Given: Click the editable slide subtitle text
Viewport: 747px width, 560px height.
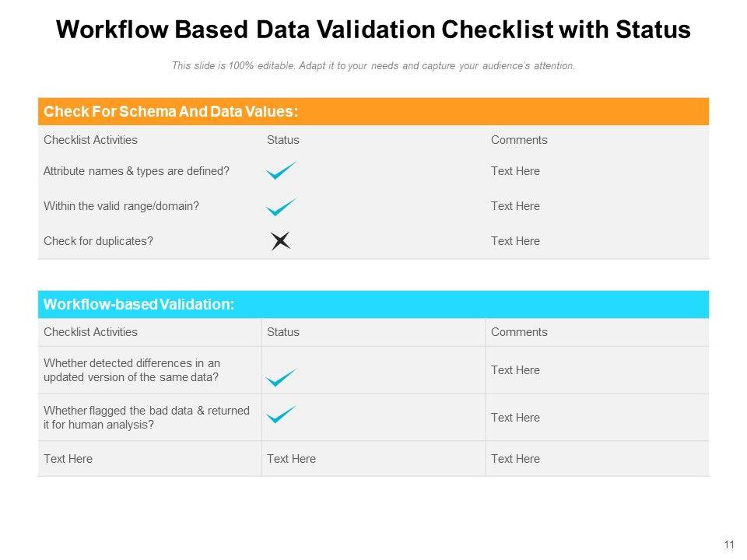Looking at the screenshot, I should click(x=373, y=66).
